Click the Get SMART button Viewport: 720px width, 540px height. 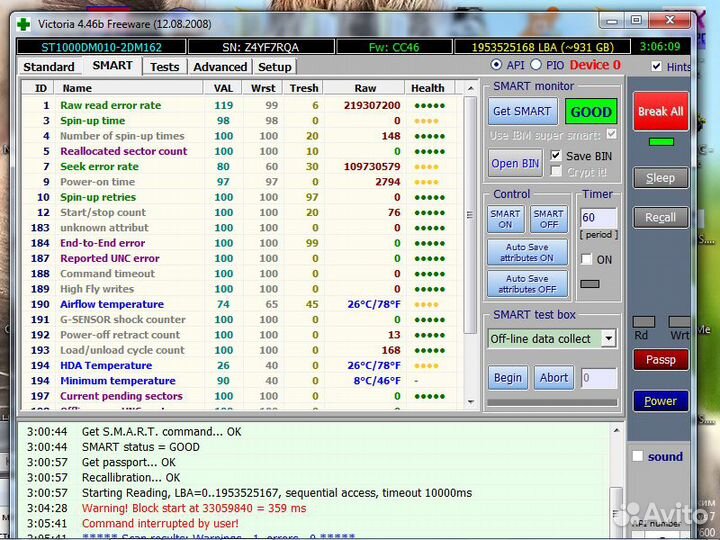522,111
